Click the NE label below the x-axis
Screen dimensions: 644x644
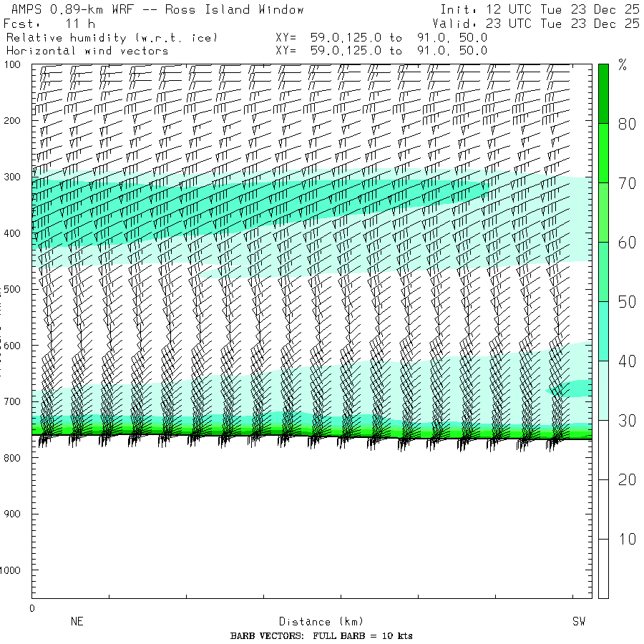click(77, 622)
